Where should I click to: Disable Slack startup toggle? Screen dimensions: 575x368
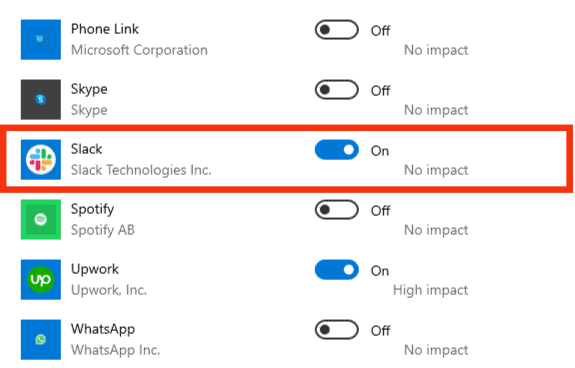point(337,150)
